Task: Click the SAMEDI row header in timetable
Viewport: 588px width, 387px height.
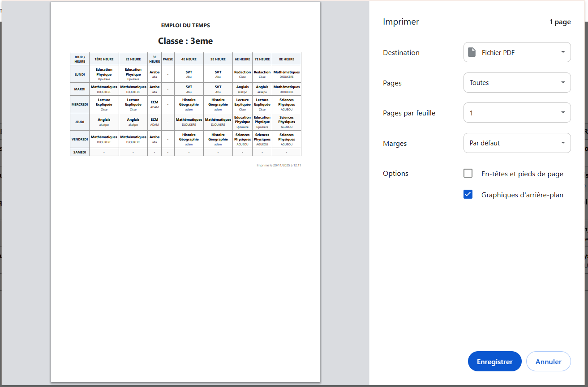Action: [x=80, y=152]
